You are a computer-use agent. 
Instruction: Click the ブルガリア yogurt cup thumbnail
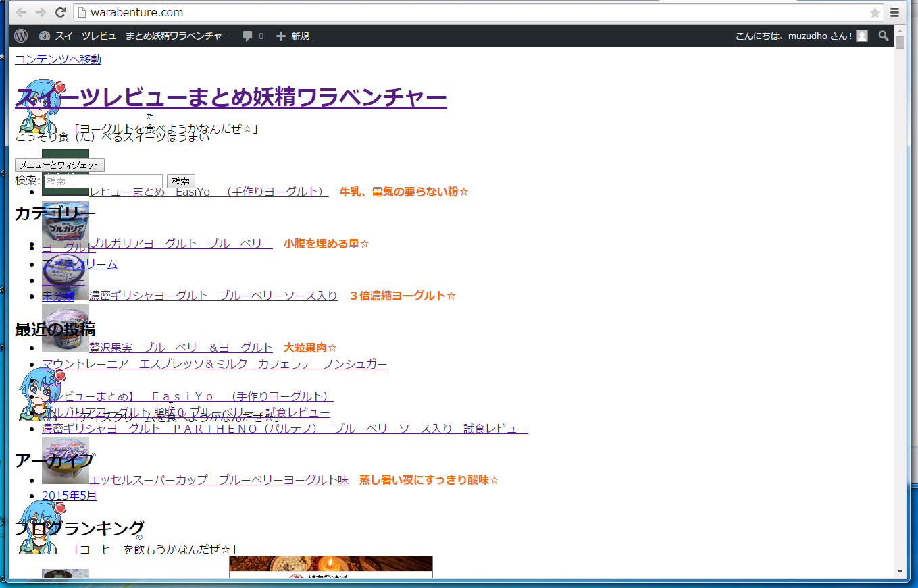tap(66, 224)
